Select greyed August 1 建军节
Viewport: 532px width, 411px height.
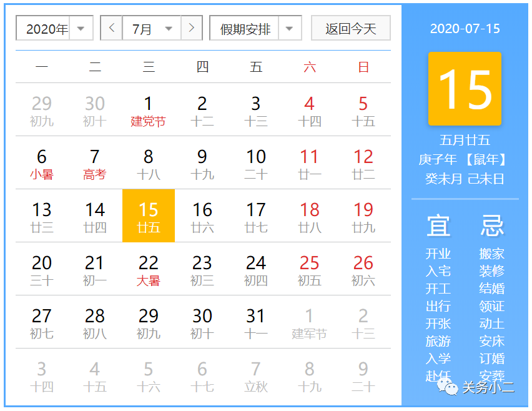310,322
